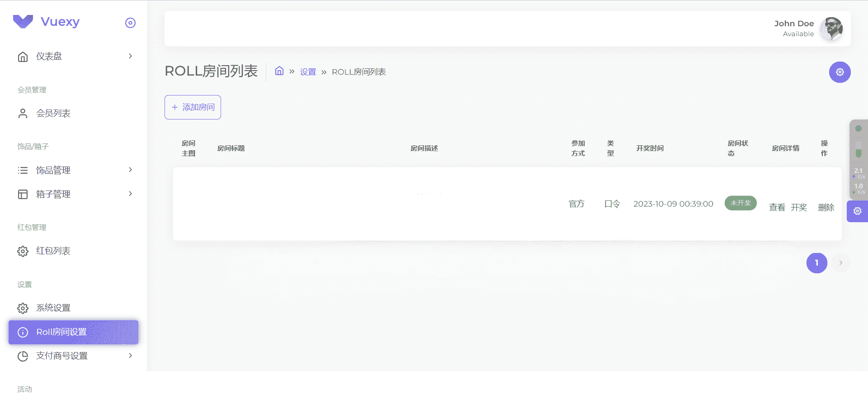This screenshot has width=868, height=400.
Task: Expand the 箱子管理 submenu arrow
Action: [130, 194]
